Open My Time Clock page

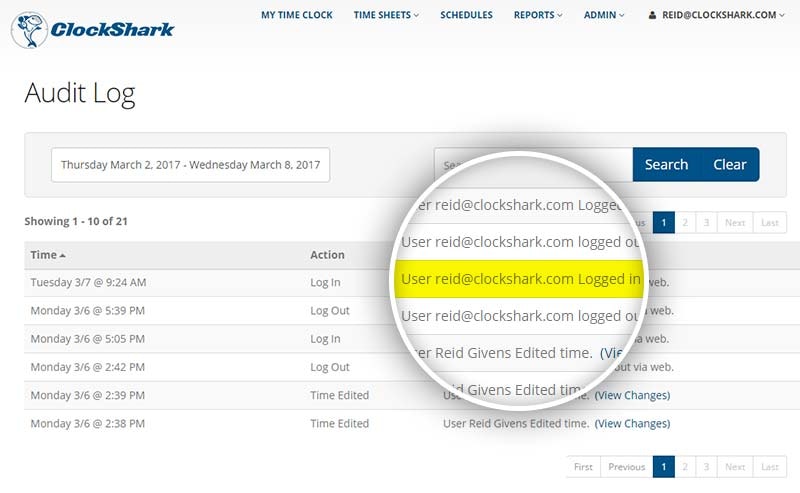tap(296, 15)
